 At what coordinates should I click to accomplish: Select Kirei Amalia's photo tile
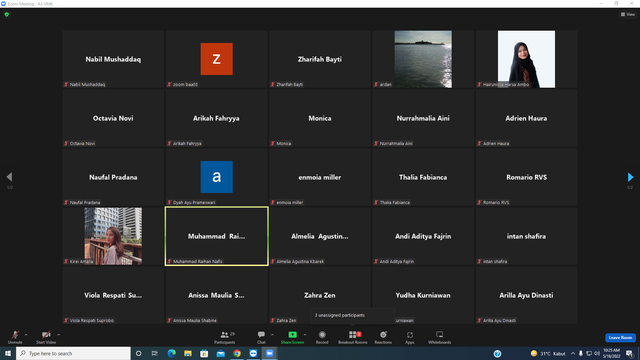(113, 236)
